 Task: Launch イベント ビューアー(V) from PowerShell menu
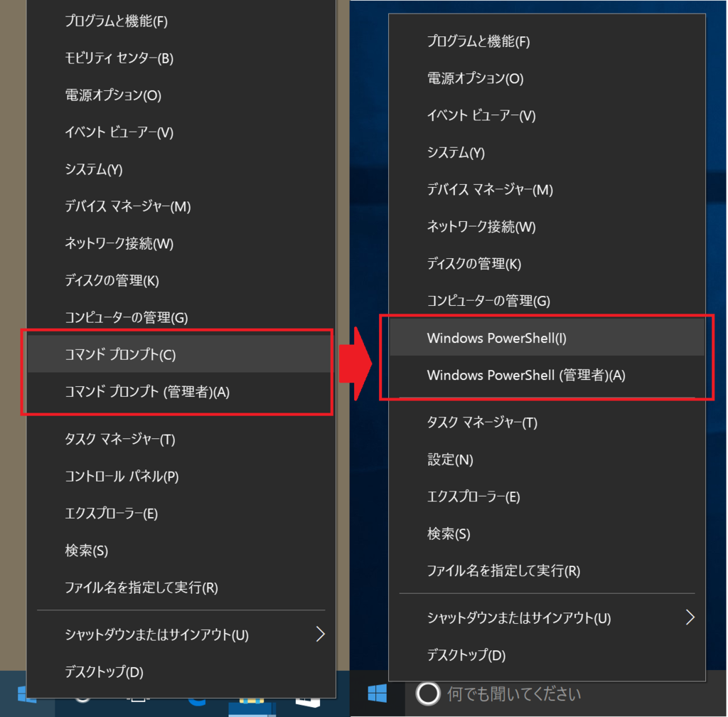[547, 115]
